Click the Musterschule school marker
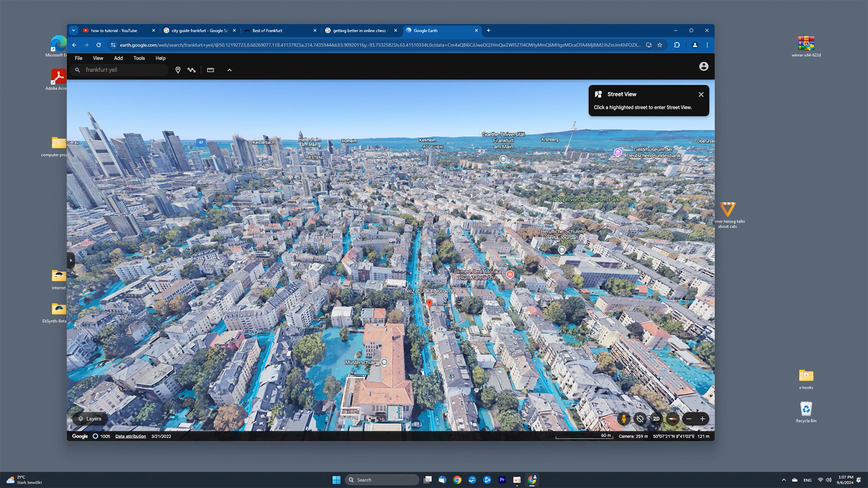The image size is (868, 488). tap(384, 362)
